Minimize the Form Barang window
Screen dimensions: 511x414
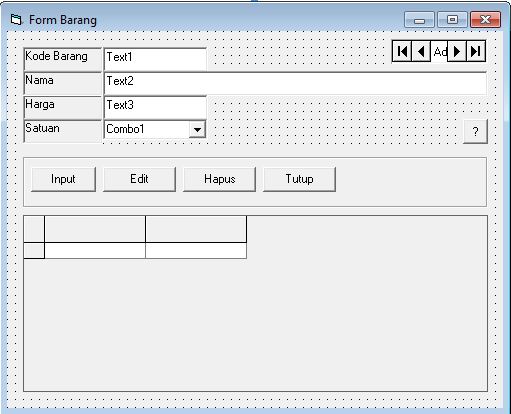click(419, 20)
